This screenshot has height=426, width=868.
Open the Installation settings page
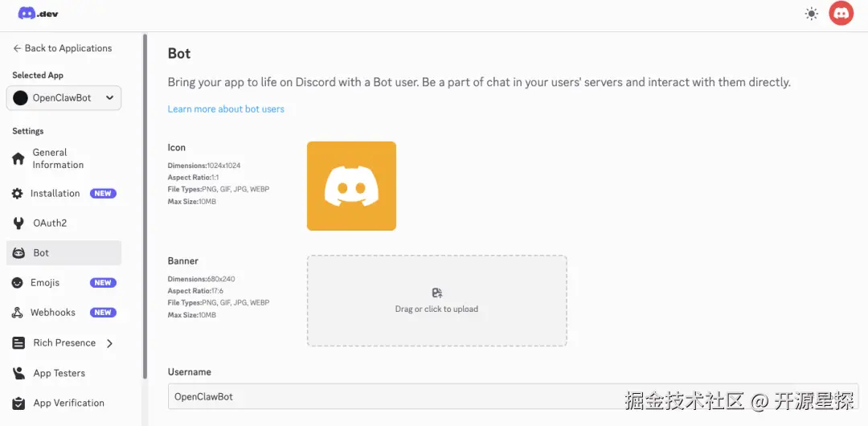(x=63, y=194)
